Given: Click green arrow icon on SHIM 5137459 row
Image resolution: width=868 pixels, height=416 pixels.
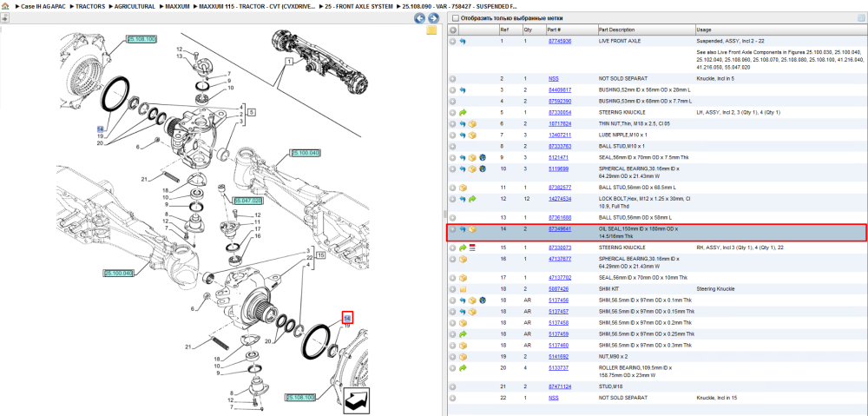Looking at the screenshot, I should tap(463, 334).
